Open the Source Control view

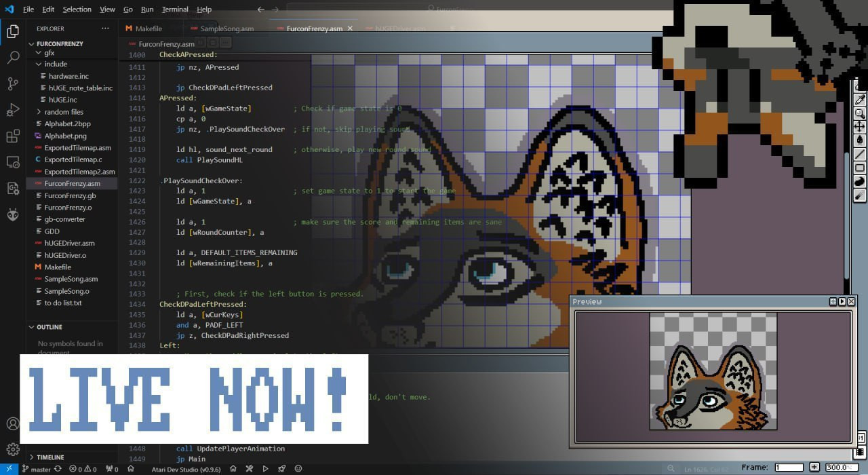point(13,84)
